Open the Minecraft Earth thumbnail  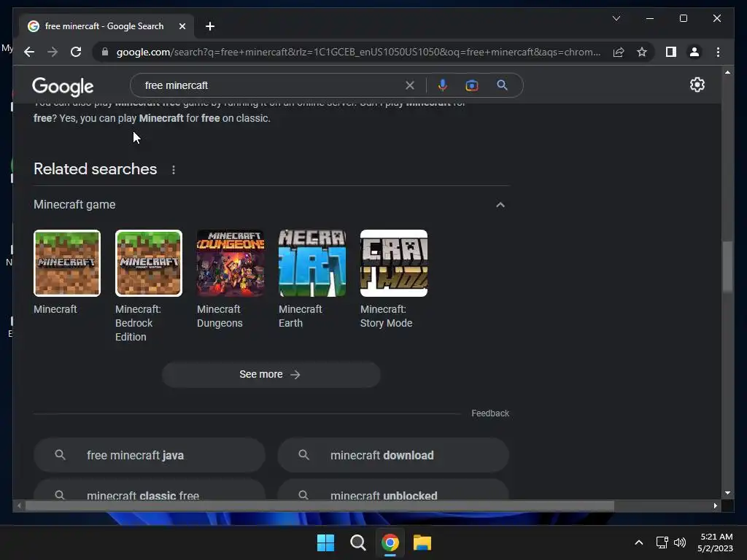(312, 263)
